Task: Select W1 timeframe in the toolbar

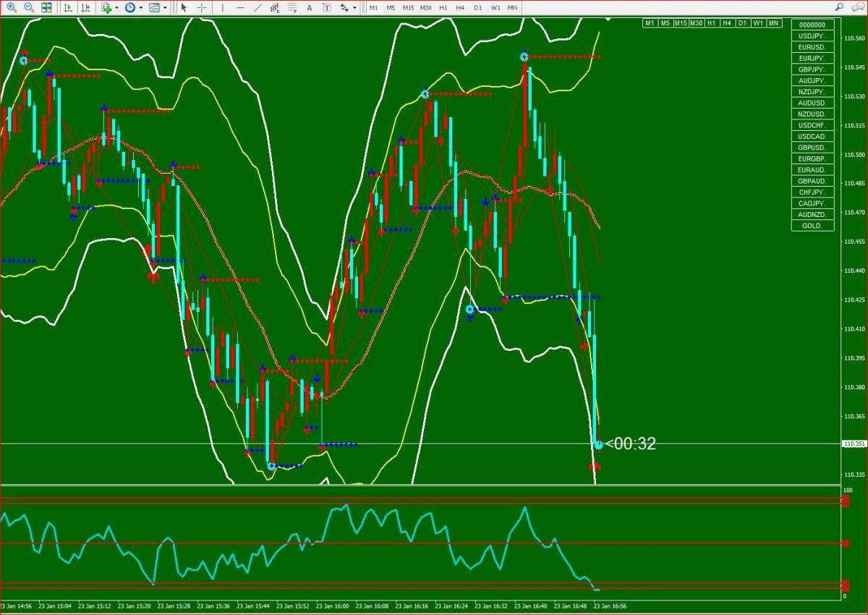Action: pos(495,7)
